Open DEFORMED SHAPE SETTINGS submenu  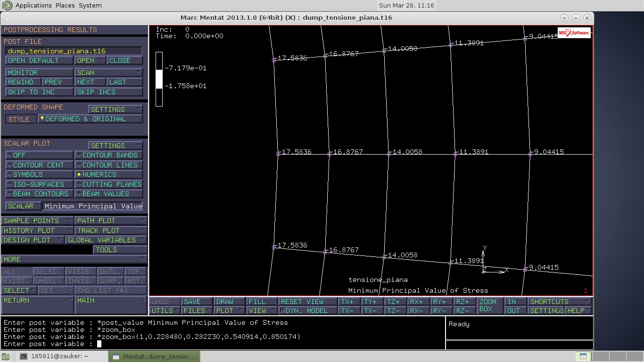click(x=115, y=109)
